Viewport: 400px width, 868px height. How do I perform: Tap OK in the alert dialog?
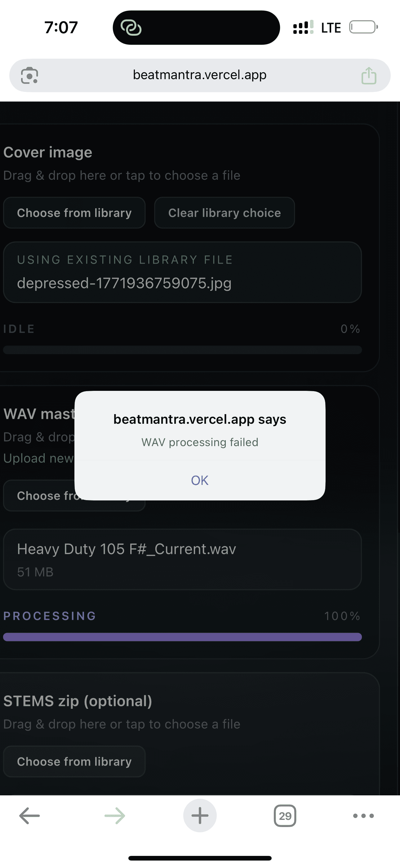200,480
